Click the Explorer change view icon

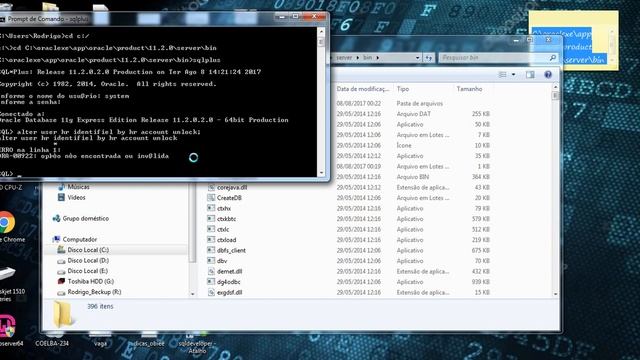[x=503, y=74]
